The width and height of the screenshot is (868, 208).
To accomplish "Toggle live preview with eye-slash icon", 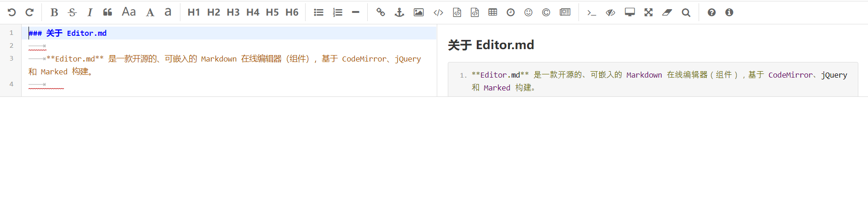I will [x=611, y=12].
